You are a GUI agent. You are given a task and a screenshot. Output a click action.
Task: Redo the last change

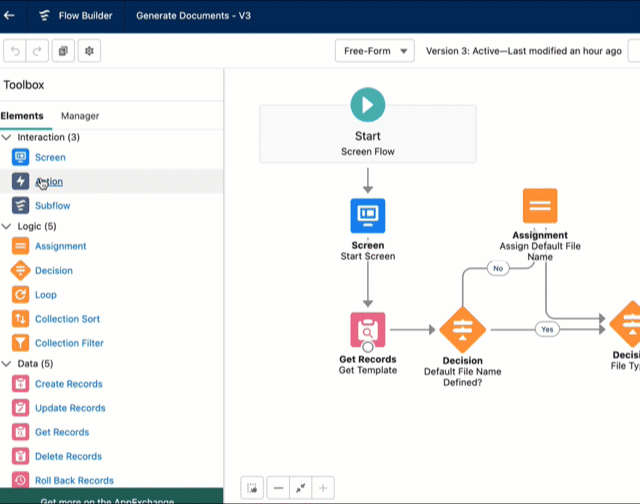point(37,51)
